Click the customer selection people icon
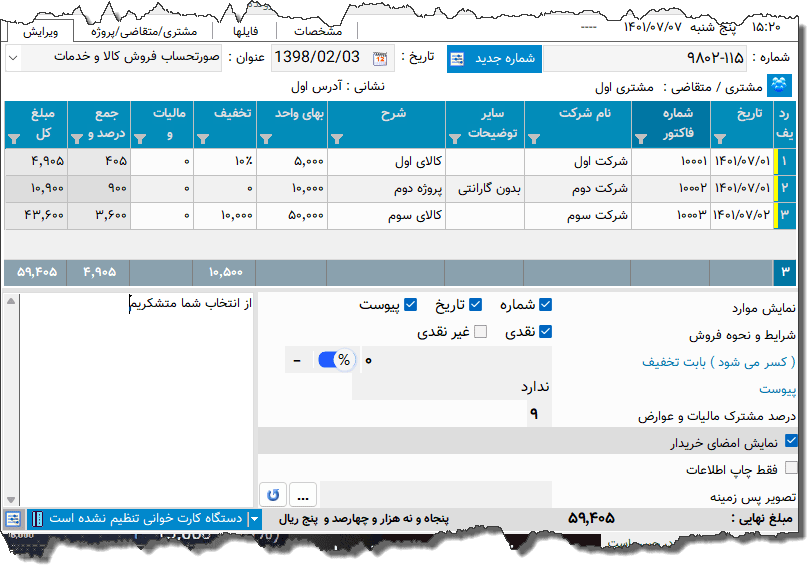 point(779,85)
